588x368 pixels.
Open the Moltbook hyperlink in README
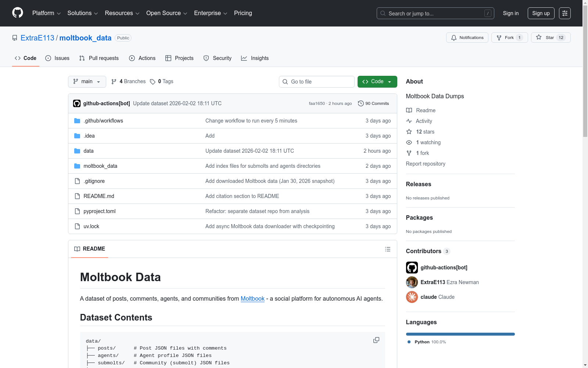252,298
